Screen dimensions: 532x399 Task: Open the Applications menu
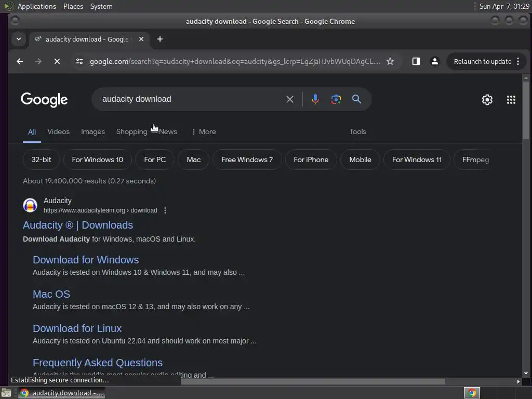click(x=37, y=6)
